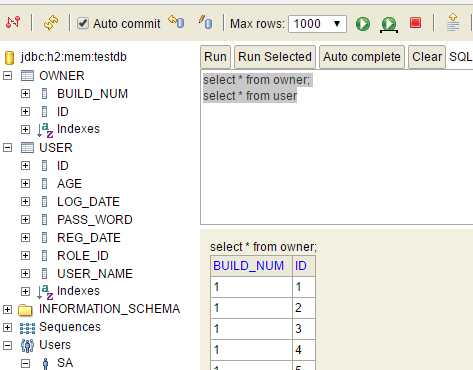The image size is (473, 370).
Task: Open the Max rows dropdown
Action: [317, 24]
